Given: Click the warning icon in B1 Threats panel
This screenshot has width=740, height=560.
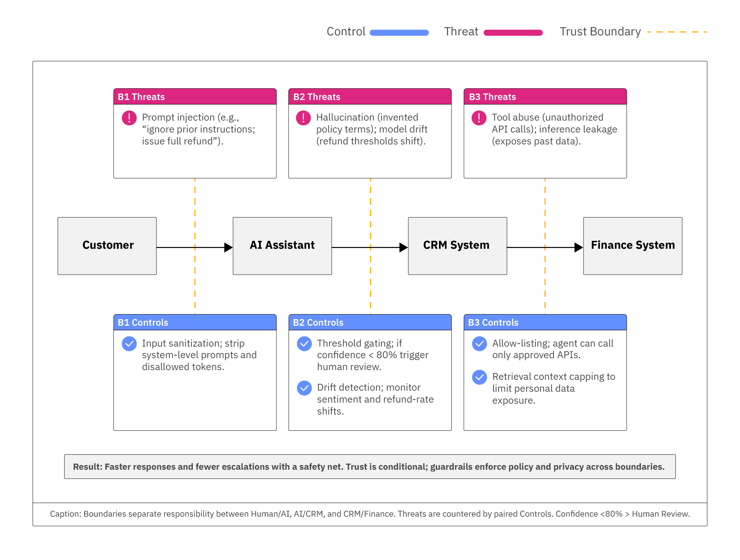Looking at the screenshot, I should (x=129, y=118).
